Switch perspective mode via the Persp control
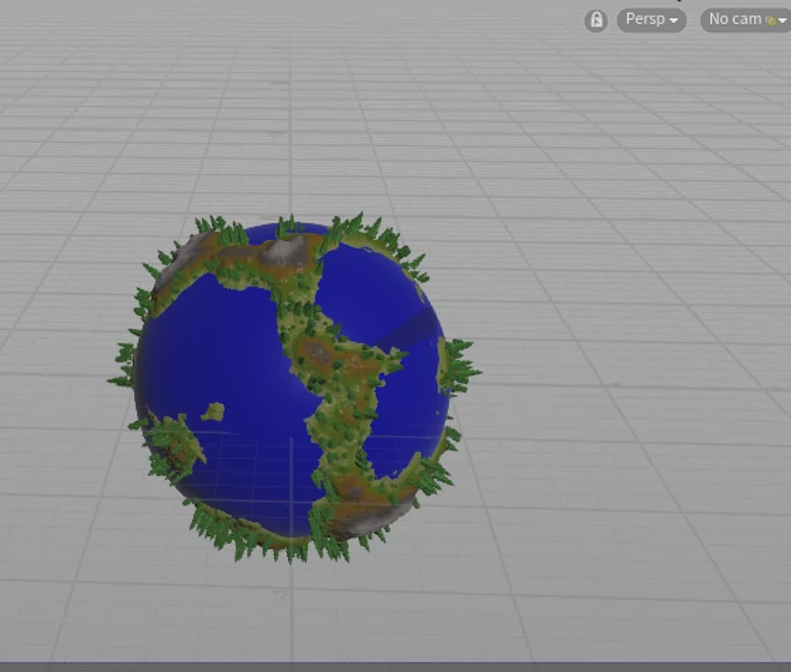 coord(651,20)
